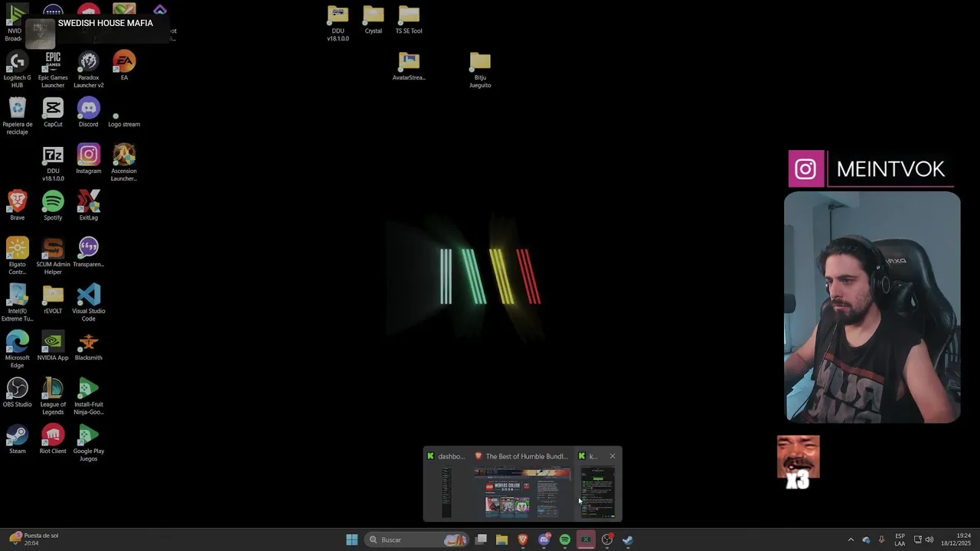Select the Elgato Control Center desktop icon
The height and width of the screenshot is (551, 980).
pos(17,256)
